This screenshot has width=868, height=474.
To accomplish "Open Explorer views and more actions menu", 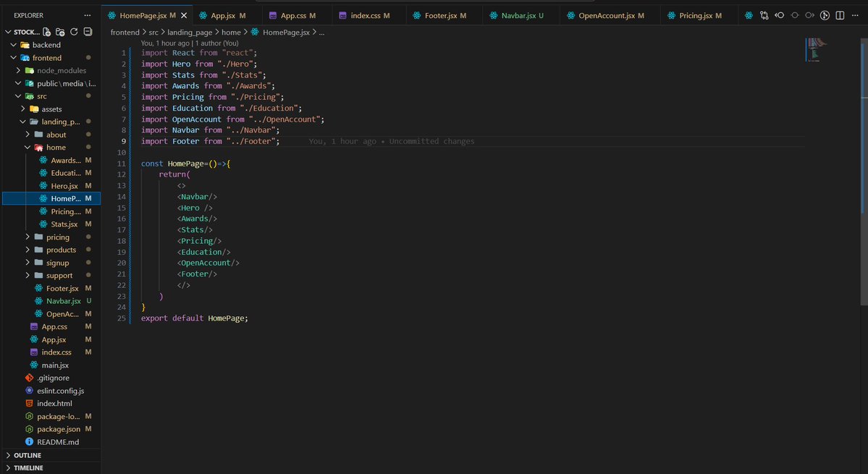I will coord(88,15).
